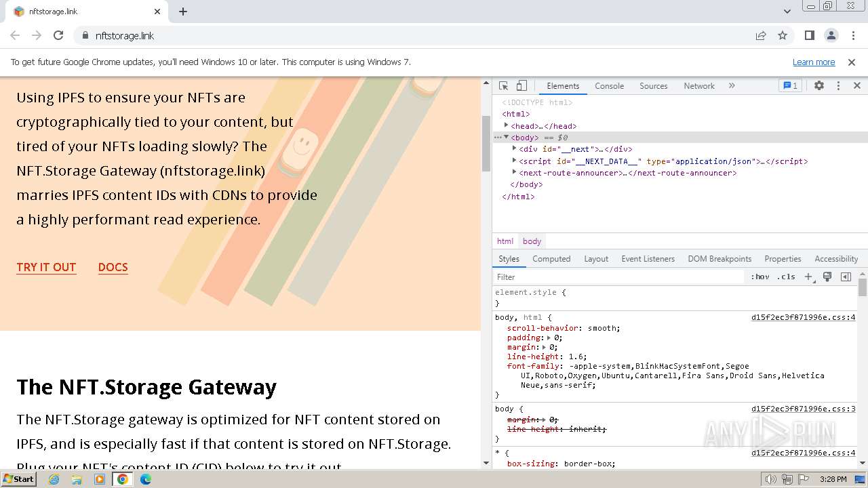Open the Properties pane tab
The width and height of the screenshot is (868, 488).
(x=783, y=259)
